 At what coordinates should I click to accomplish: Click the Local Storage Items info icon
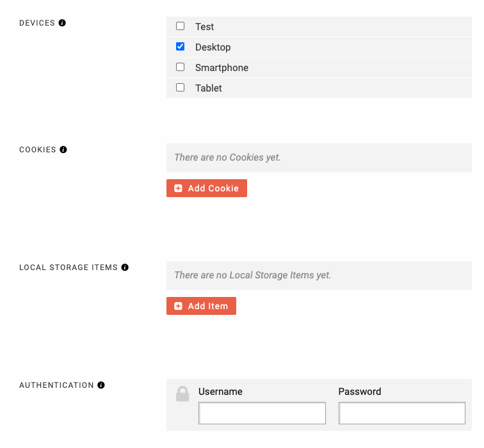click(125, 267)
